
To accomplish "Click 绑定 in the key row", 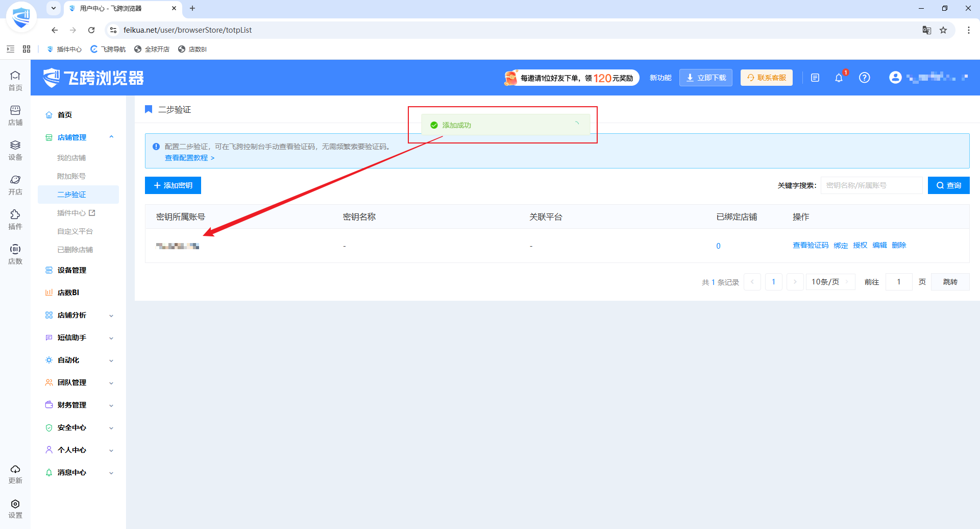I will tap(841, 246).
